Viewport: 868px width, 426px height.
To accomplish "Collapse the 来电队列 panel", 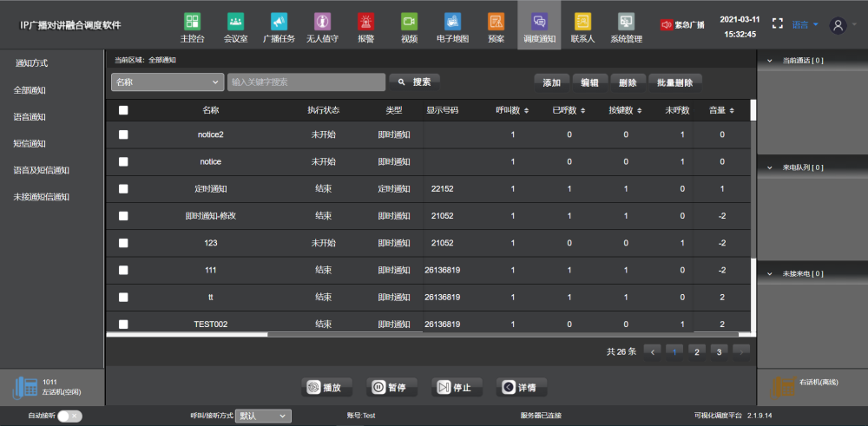I will click(x=768, y=167).
